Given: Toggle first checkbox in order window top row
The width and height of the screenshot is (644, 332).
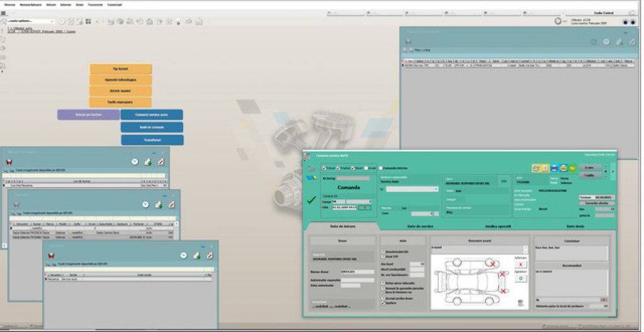Looking at the screenshot, I should (x=324, y=168).
